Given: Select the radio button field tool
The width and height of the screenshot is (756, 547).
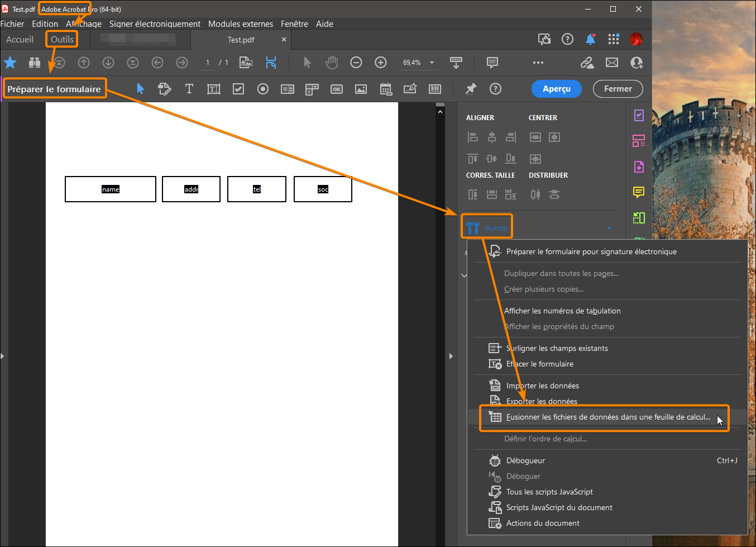Looking at the screenshot, I should click(x=262, y=88).
